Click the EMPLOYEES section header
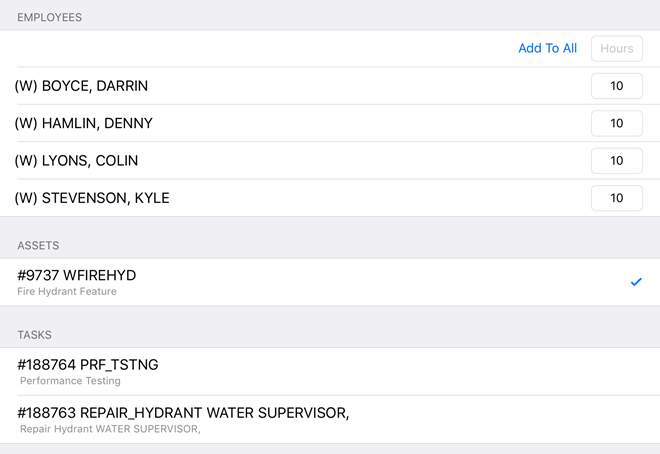The height and width of the screenshot is (454, 660). coord(50,17)
